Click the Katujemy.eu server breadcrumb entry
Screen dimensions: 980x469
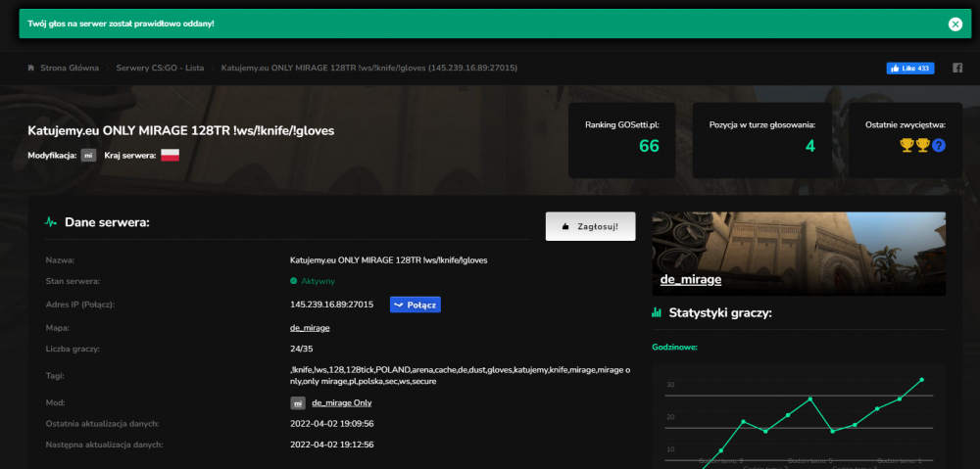pos(369,69)
